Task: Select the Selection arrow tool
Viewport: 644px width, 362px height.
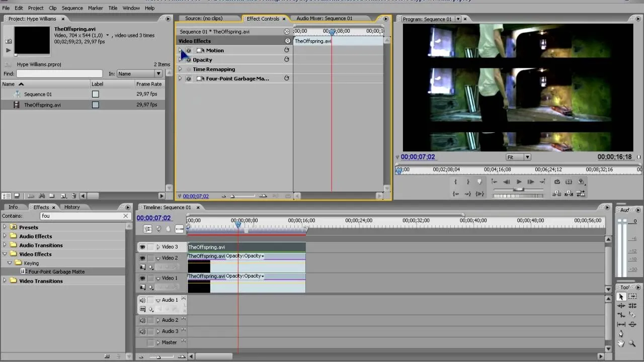Action: coord(621,297)
